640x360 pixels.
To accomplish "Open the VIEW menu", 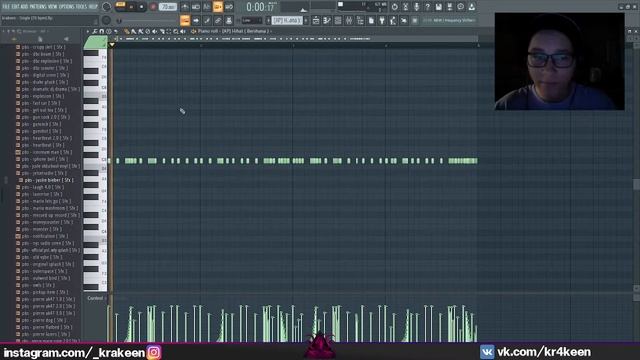I will [53, 7].
